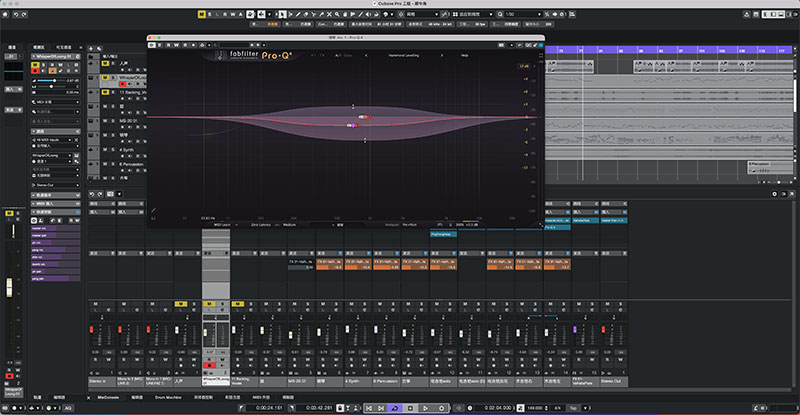The width and height of the screenshot is (800, 415).
Task: Toggle Mute on MS-20 01 track
Action: point(105,121)
